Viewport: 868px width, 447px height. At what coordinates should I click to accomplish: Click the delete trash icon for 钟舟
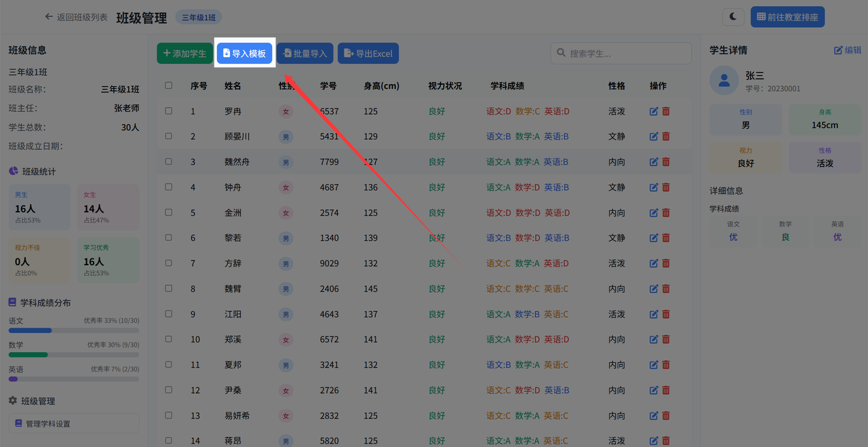[667, 187]
